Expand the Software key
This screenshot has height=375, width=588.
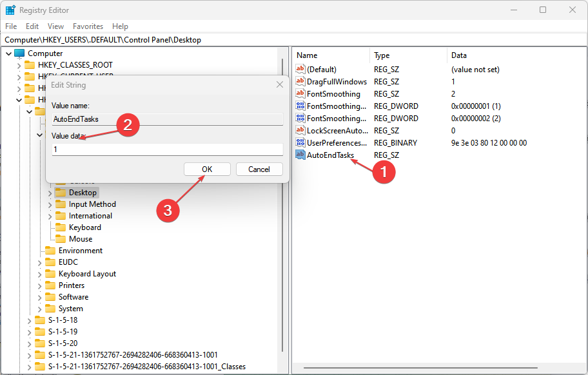pyautogui.click(x=40, y=298)
